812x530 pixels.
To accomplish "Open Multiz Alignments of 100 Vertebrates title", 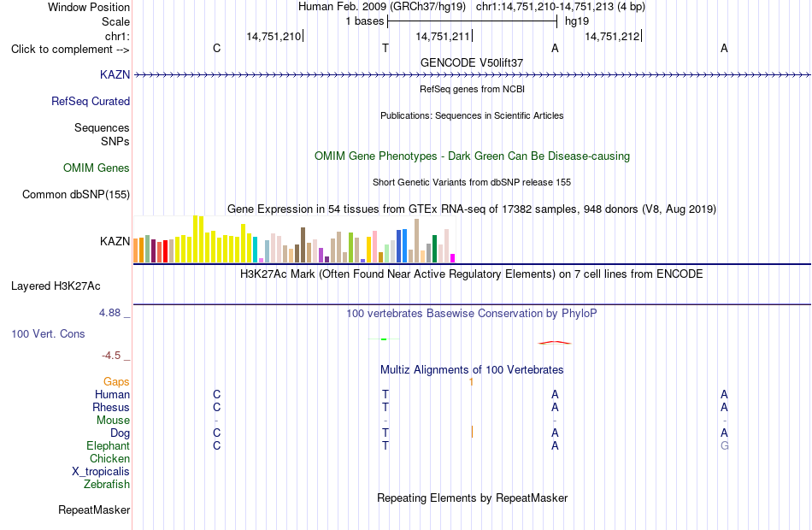I will tap(472, 370).
